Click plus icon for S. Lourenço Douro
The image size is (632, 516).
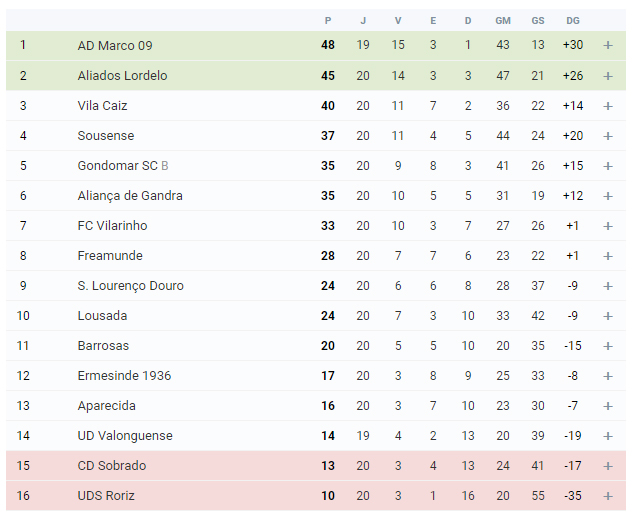[608, 286]
